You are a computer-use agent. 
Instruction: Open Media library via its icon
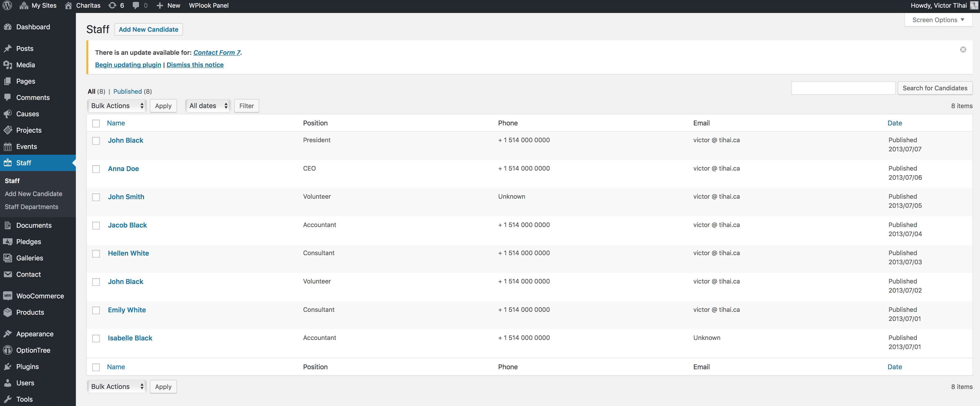pyautogui.click(x=8, y=65)
